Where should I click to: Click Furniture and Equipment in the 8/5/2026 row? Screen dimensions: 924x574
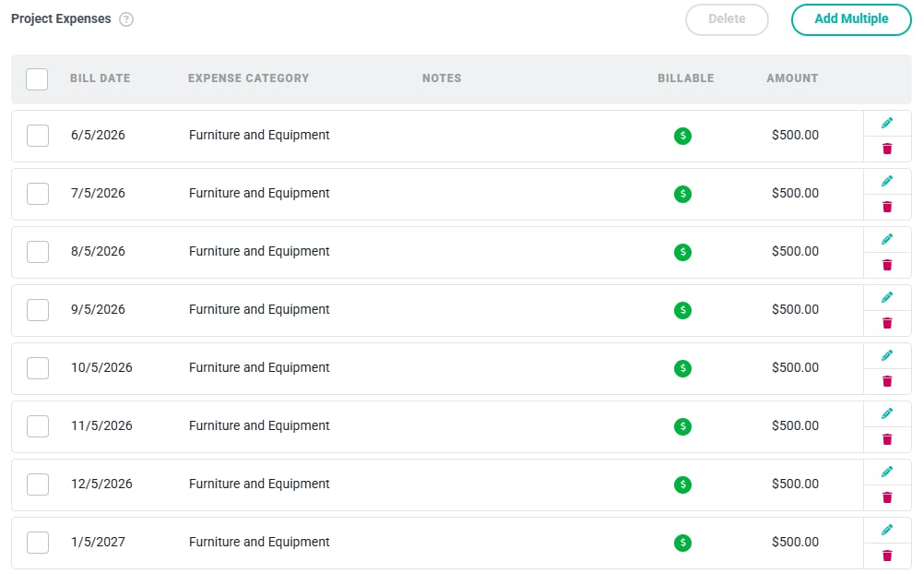click(x=259, y=251)
